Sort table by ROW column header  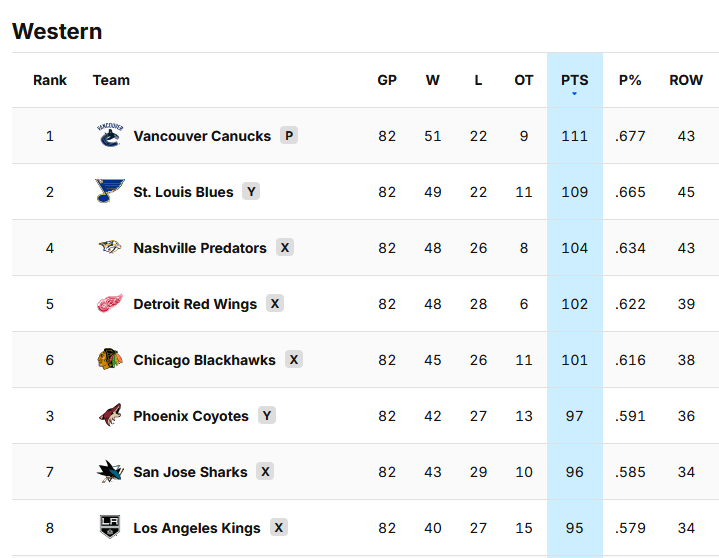click(686, 80)
